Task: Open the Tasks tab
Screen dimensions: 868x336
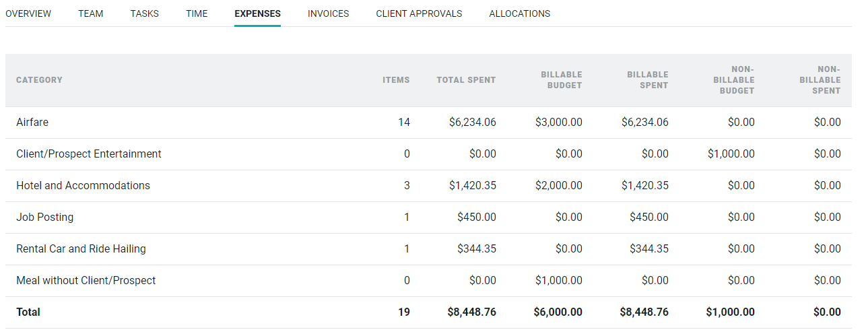Action: point(145,13)
